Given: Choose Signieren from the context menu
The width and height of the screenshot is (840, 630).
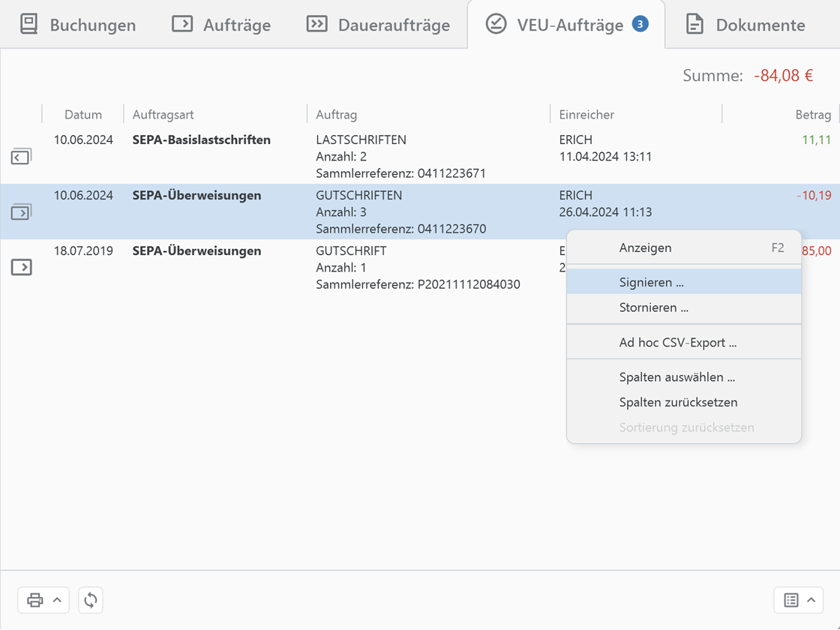Looking at the screenshot, I should click(x=651, y=283).
